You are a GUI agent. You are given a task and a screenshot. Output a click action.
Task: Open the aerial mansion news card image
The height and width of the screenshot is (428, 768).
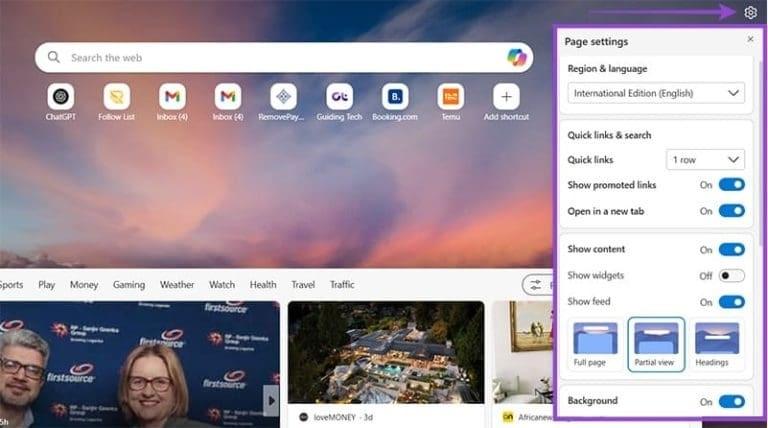pos(386,353)
